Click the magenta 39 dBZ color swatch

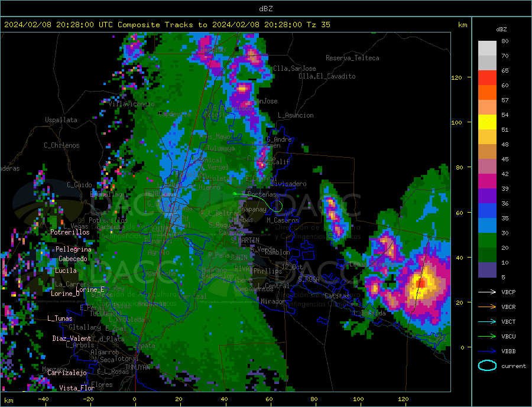pyautogui.click(x=487, y=181)
